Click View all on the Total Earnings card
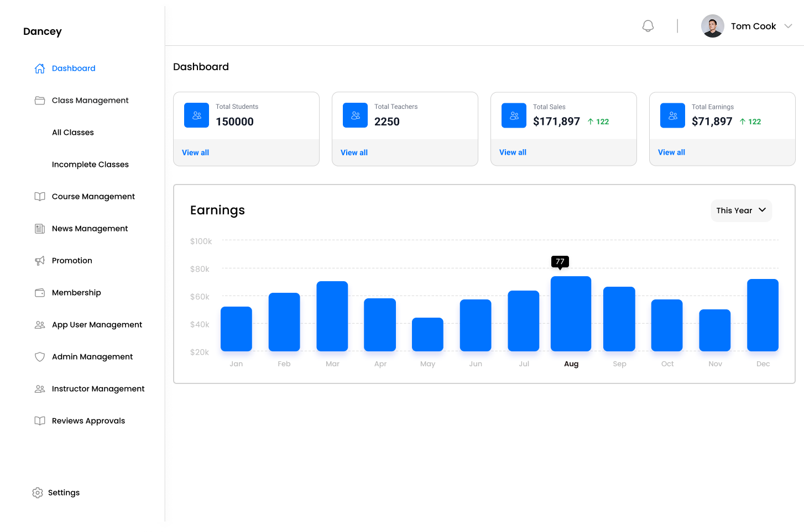The image size is (804, 532). click(671, 152)
